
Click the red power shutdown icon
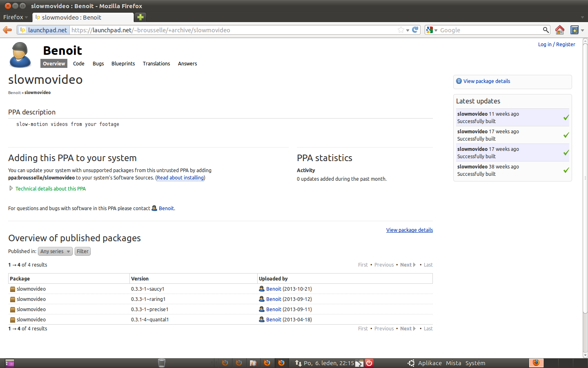click(x=369, y=363)
